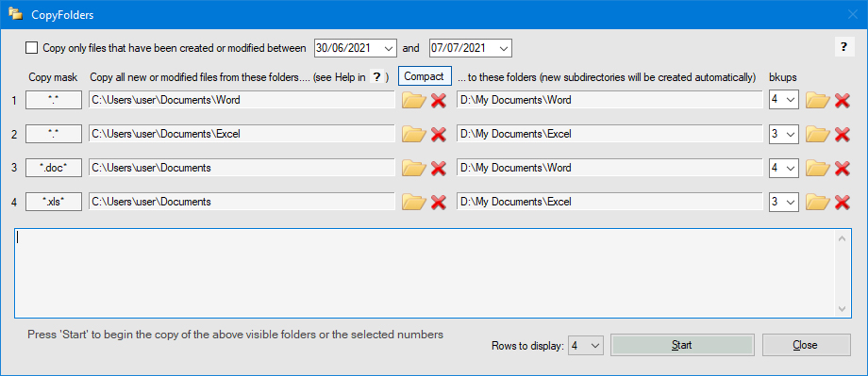Browse source folder for row 4
The height and width of the screenshot is (376, 868).
pyautogui.click(x=413, y=203)
